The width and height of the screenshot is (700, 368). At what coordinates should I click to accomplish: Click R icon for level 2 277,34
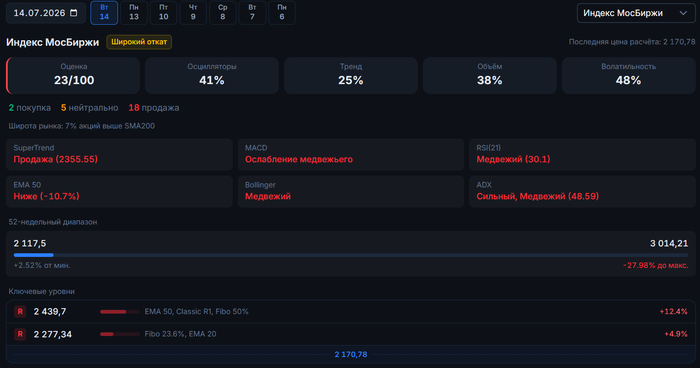click(x=20, y=334)
